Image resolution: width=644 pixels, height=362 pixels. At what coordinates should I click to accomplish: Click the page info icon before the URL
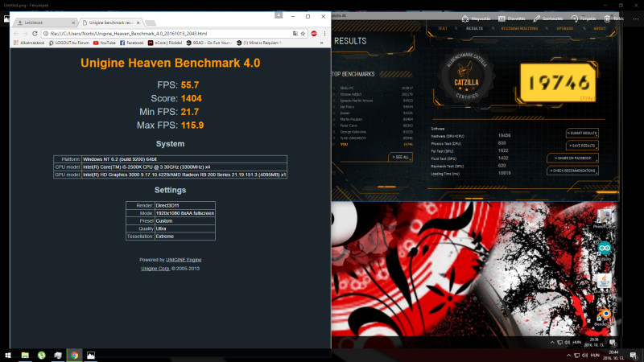click(x=46, y=34)
